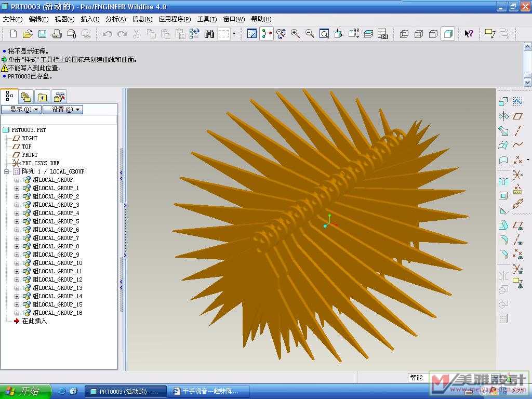Toggle datum points display on right toolbar
Image resolution: width=532 pixels, height=399 pixels.
(518, 254)
